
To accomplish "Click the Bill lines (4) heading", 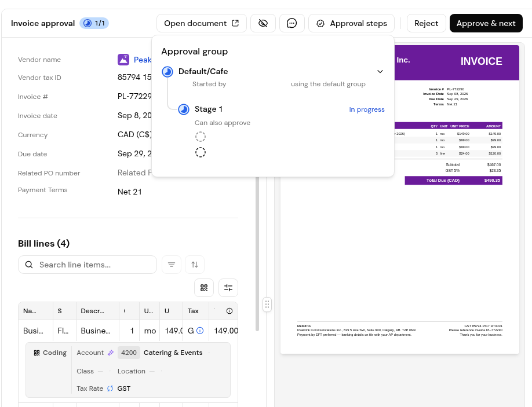I will point(44,244).
